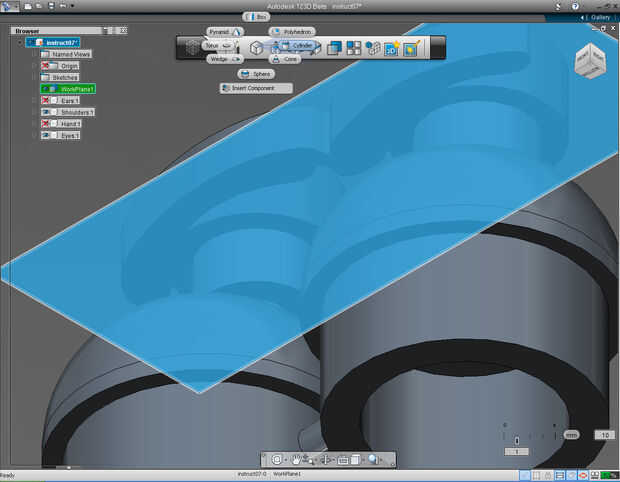Pick the Pyramid primitive
The width and height of the screenshot is (620, 482).
(225, 32)
